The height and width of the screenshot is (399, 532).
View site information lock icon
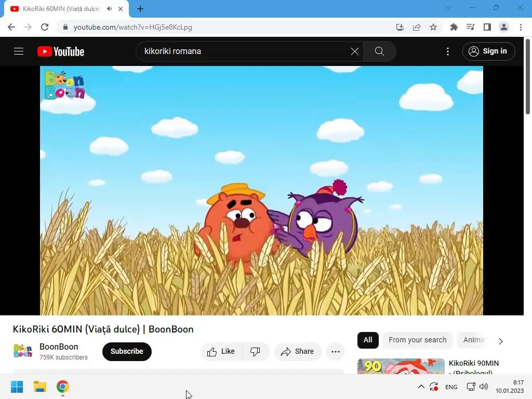tap(65, 27)
